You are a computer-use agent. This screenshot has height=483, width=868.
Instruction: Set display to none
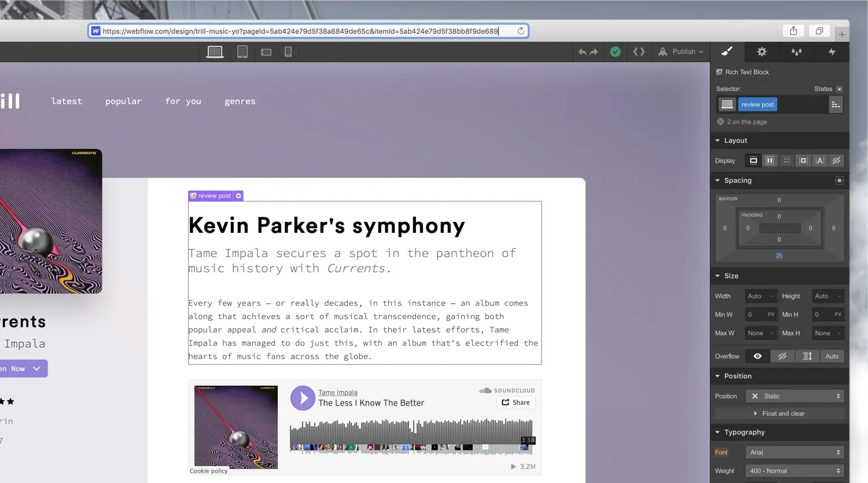point(836,160)
